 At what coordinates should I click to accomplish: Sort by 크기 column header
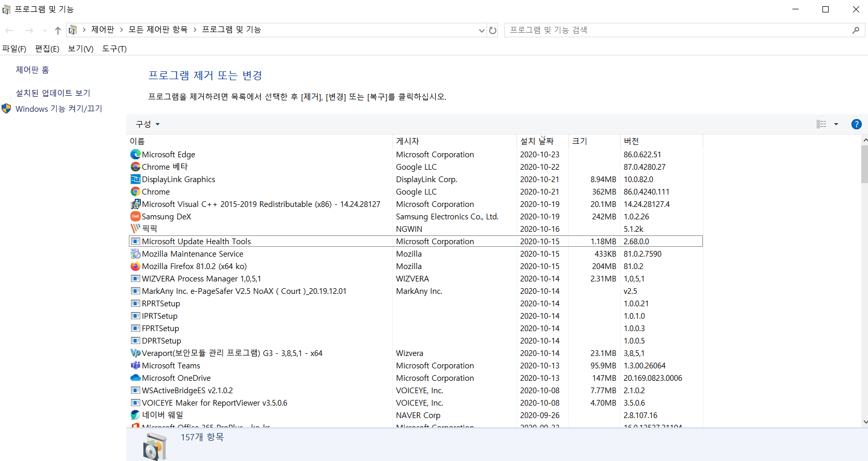(594, 141)
